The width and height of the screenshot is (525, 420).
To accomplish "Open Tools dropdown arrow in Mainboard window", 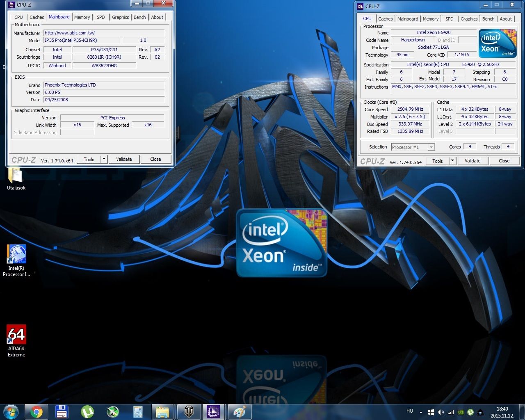I will [104, 159].
